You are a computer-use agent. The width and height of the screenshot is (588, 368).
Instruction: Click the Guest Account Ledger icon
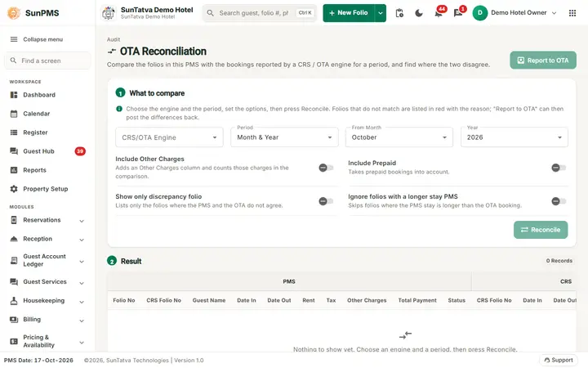[14, 260]
